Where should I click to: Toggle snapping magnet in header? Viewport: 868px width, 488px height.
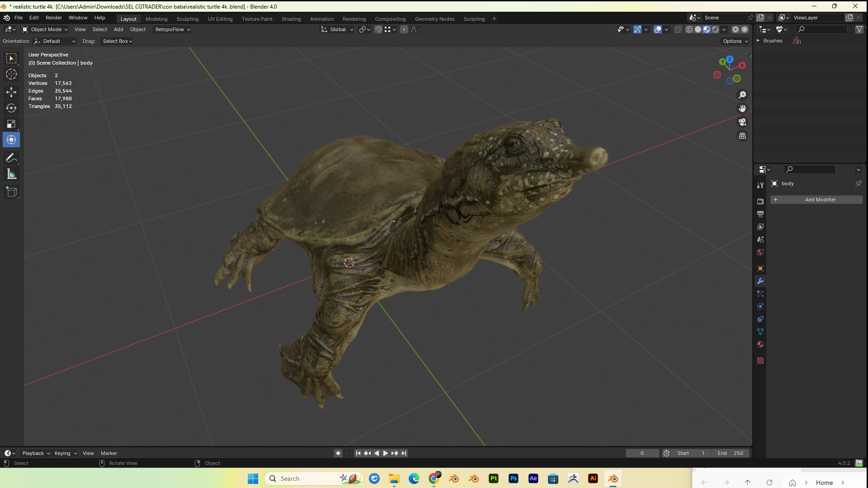click(x=378, y=29)
